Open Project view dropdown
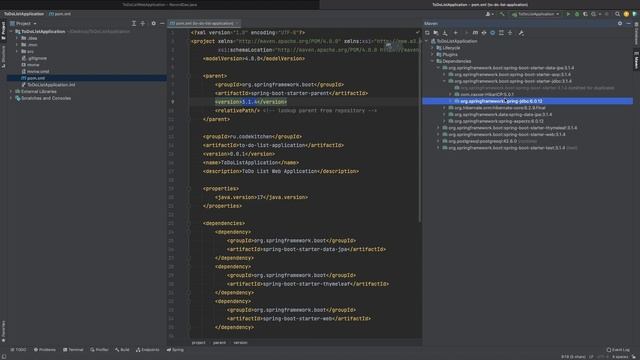Viewport: 640px width, 360px height. pyautogui.click(x=23, y=23)
